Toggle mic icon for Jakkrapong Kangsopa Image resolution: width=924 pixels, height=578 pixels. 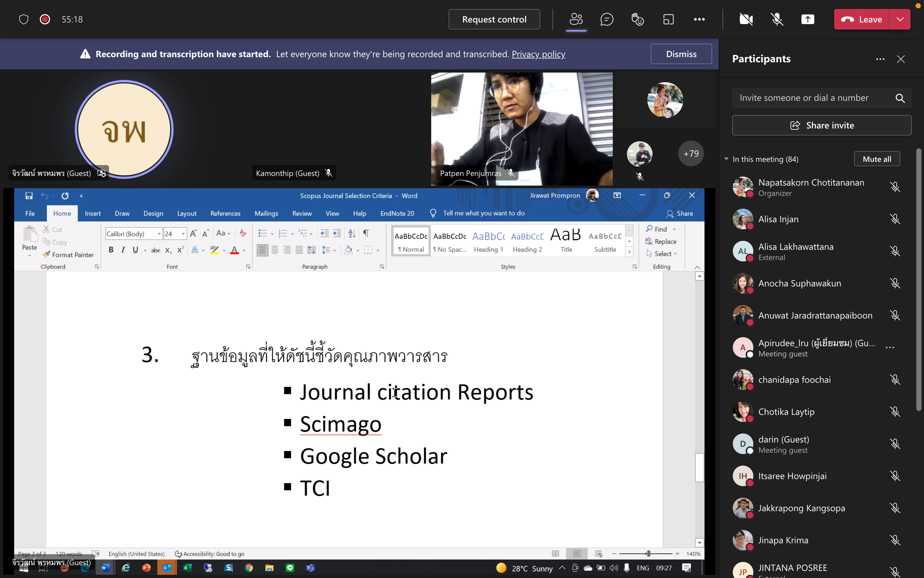pyautogui.click(x=895, y=508)
